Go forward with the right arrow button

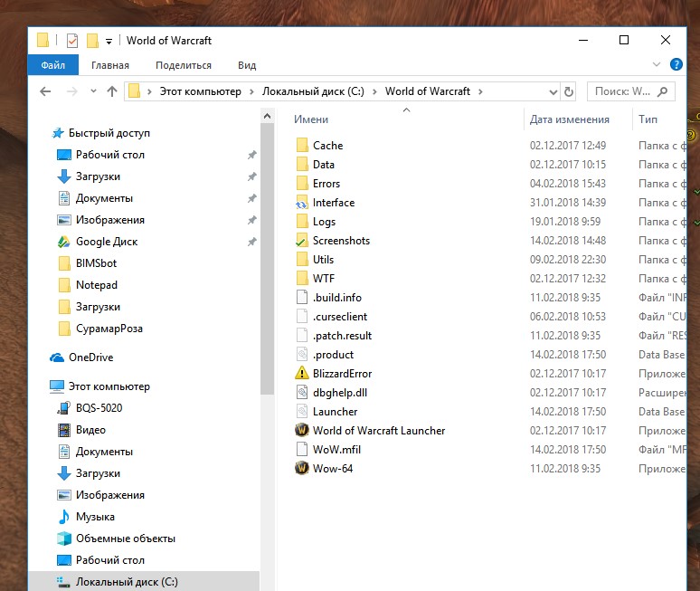[71, 91]
